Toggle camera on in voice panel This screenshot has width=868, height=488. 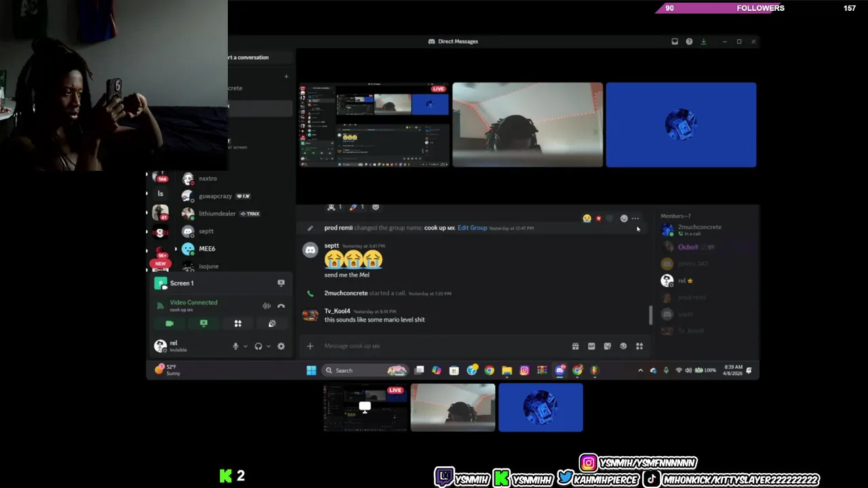[170, 323]
